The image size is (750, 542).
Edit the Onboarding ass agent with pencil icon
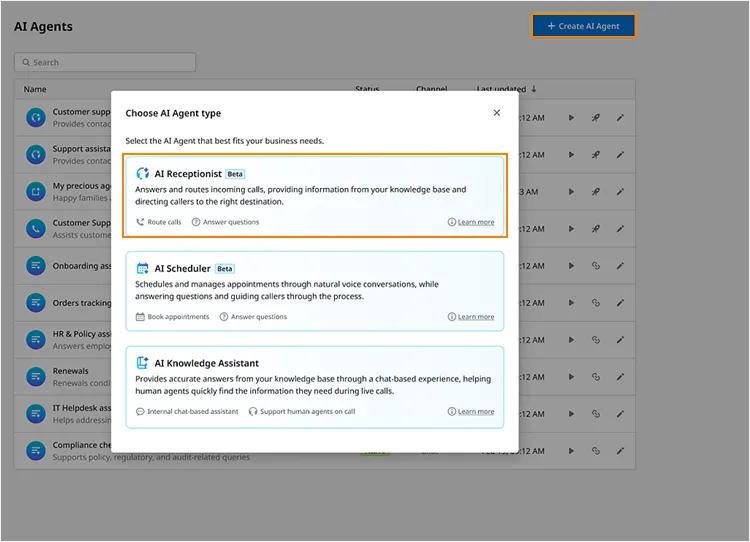click(620, 265)
